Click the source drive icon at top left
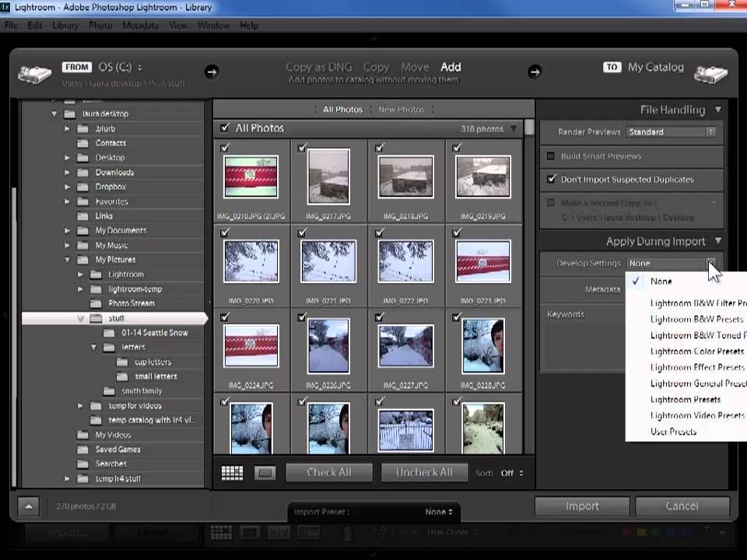Viewport: 747px width, 560px height. coord(34,73)
